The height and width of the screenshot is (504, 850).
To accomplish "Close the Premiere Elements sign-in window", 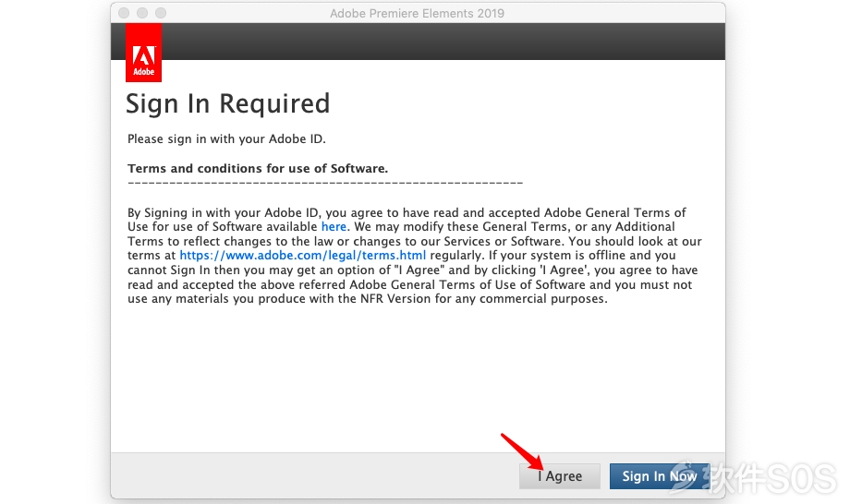I will pyautogui.click(x=124, y=13).
